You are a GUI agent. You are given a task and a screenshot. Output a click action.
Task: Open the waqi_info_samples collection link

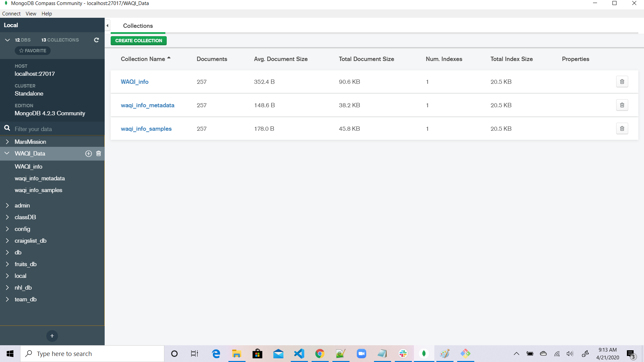(x=146, y=129)
